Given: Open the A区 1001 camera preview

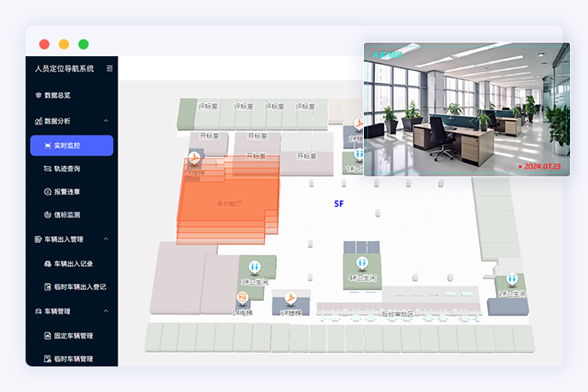Looking at the screenshot, I should (x=467, y=109).
